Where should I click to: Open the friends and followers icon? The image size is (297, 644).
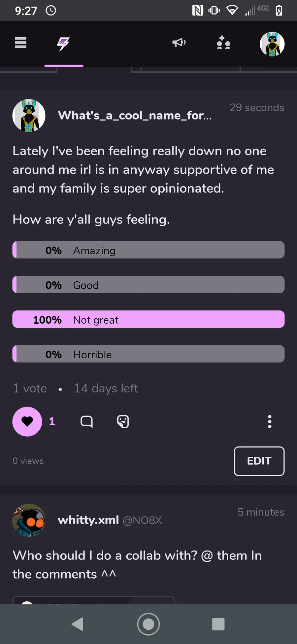click(x=223, y=43)
